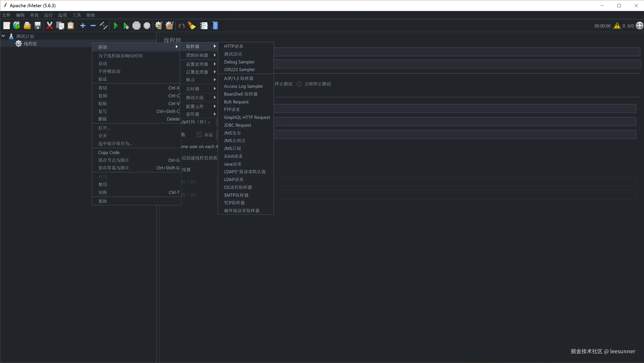Select JDBC Request sampler entry
The width and height of the screenshot is (644, 363).
237,125
